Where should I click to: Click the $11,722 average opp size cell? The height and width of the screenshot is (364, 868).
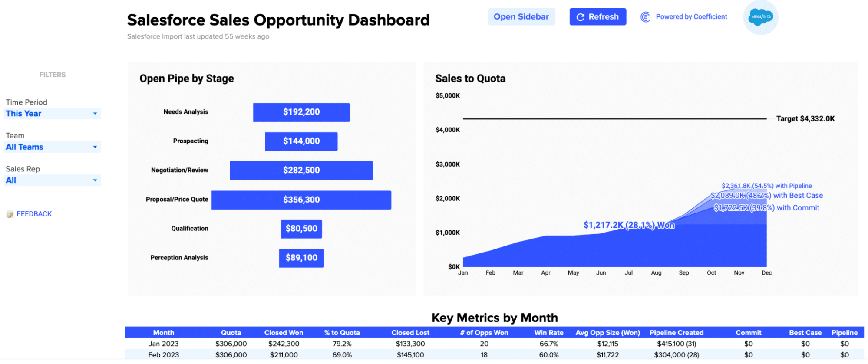click(608, 355)
